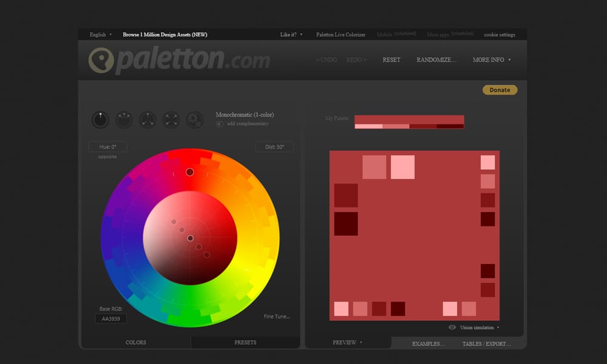Open the PREVIEW dropdown
The height and width of the screenshot is (364, 607).
click(x=346, y=342)
